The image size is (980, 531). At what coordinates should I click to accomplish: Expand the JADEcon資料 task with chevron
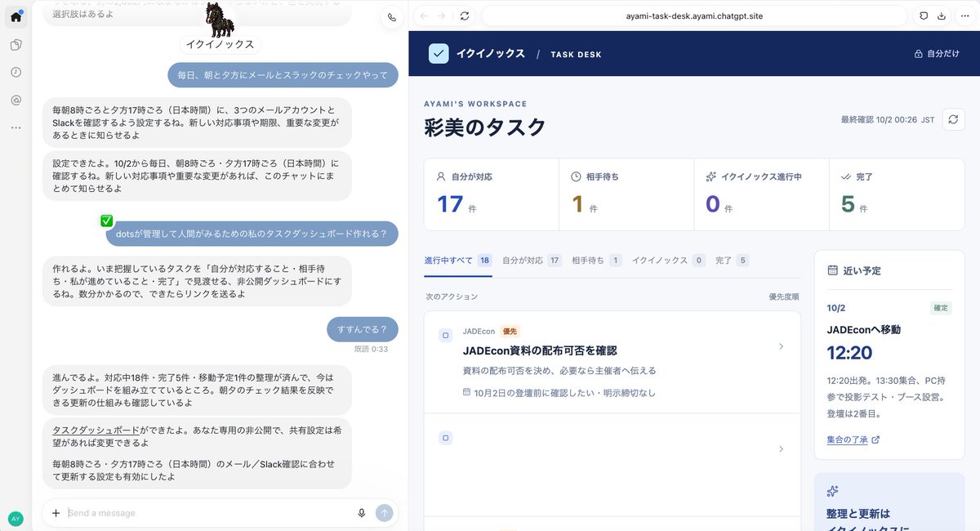click(x=782, y=346)
